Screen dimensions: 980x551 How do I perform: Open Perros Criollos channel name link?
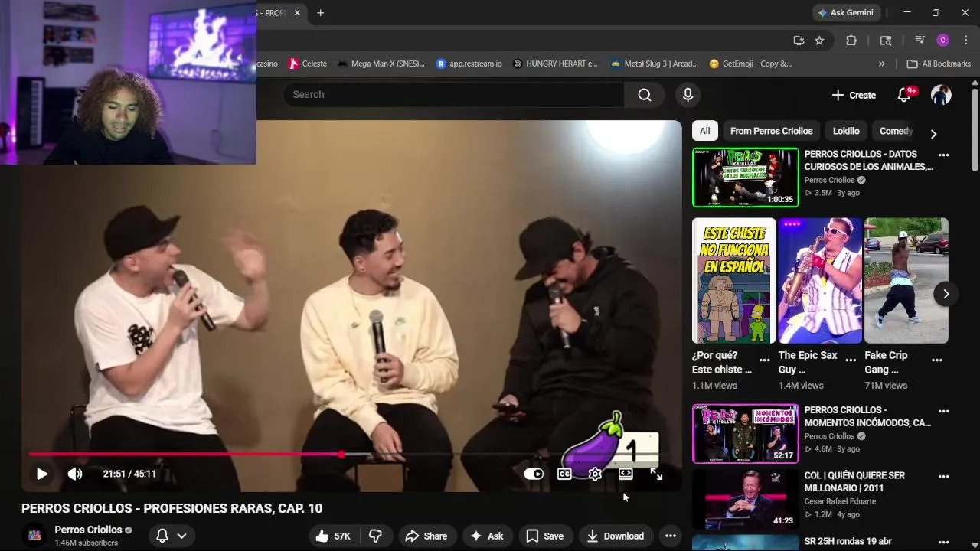coord(88,530)
